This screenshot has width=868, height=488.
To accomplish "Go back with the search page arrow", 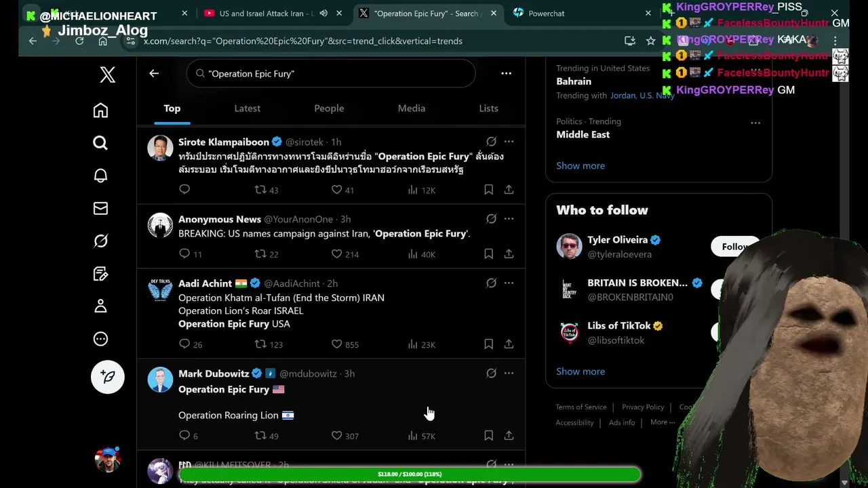I will (154, 73).
